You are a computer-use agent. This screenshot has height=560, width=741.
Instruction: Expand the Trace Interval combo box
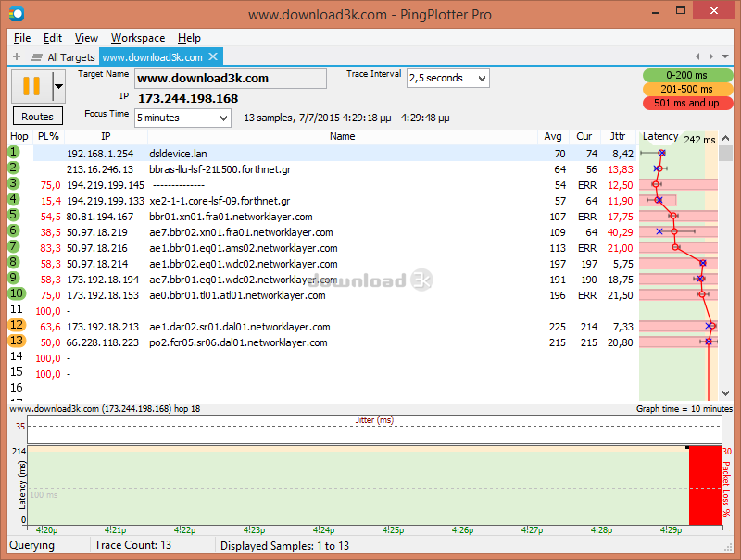tap(447, 79)
